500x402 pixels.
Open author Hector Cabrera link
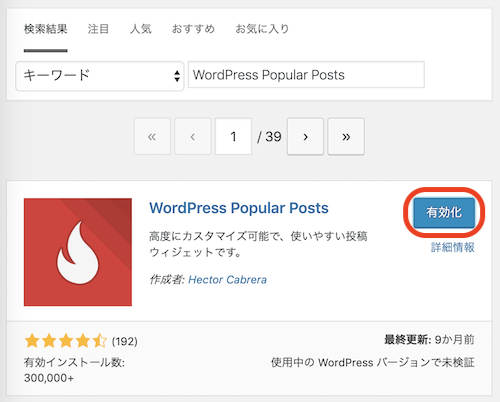[x=228, y=280]
